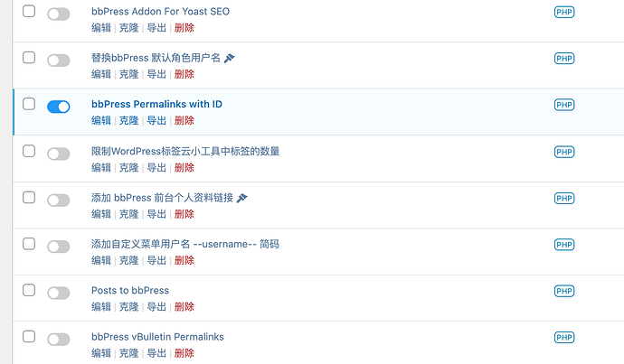Image resolution: width=624 pixels, height=364 pixels.
Task: Click PHP badge for 添加自定义菜单用户名 --username-- 简码
Action: 564,245
